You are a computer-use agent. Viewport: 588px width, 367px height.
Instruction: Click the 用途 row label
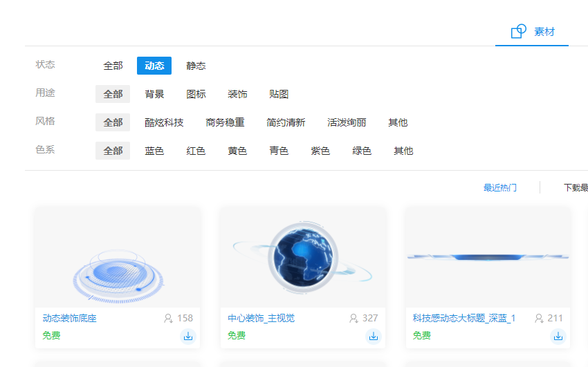pos(46,93)
